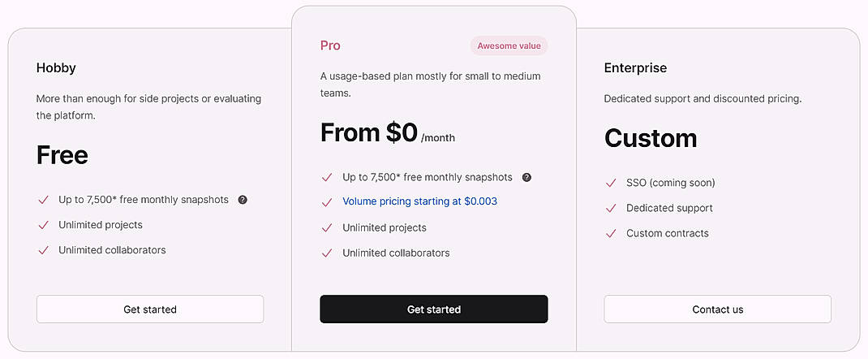Click the checkmark beside Pro Unlimited projects
Image resolution: width=868 pixels, height=359 pixels.
click(327, 228)
